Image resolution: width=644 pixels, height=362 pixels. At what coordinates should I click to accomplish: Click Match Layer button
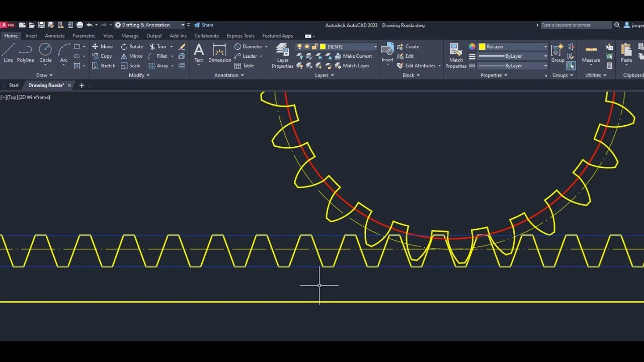click(x=352, y=65)
